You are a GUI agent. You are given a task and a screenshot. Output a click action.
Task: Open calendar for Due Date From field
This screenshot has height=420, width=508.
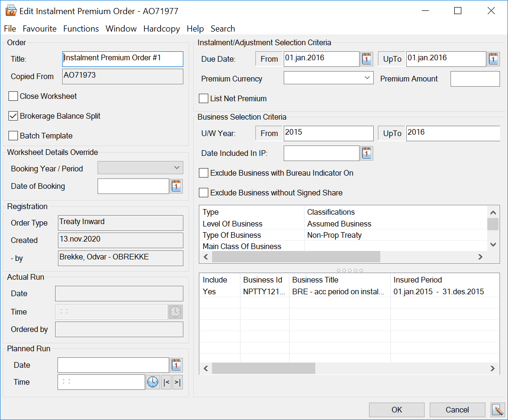(367, 59)
